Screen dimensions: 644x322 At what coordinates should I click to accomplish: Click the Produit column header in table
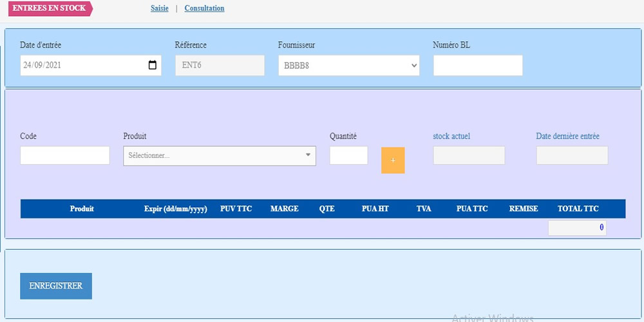[82, 209]
